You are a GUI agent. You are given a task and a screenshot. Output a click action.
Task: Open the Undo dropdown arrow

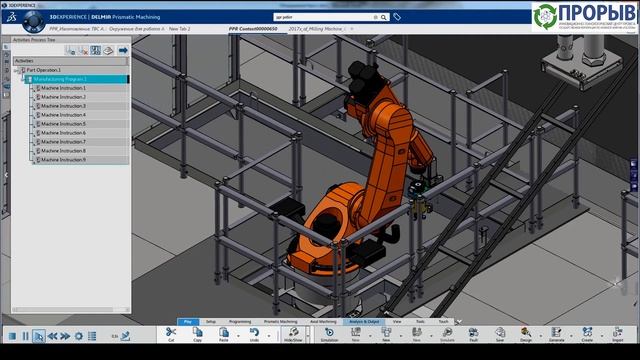click(269, 337)
